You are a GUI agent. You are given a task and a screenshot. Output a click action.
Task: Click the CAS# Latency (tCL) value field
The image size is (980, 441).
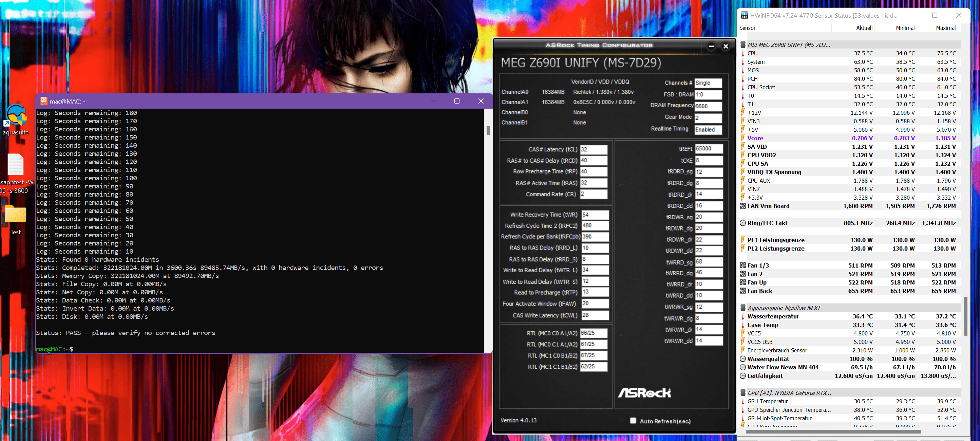(593, 149)
